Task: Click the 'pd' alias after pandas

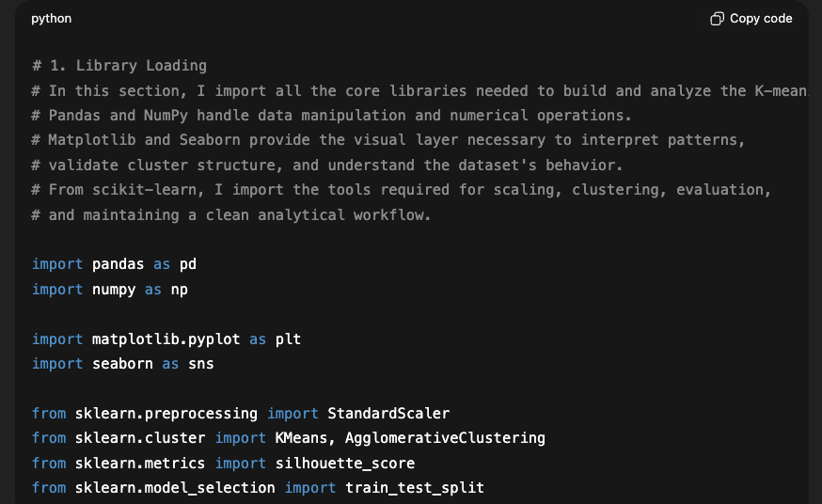Action: coord(188,264)
